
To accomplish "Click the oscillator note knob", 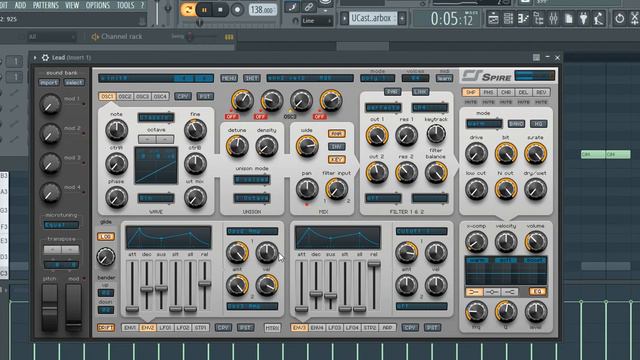I will [x=116, y=130].
